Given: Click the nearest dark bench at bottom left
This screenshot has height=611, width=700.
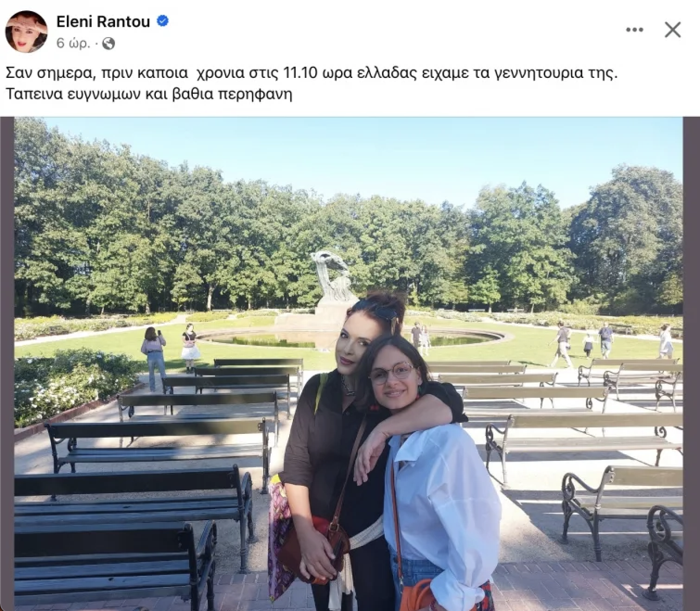Looking at the screenshot, I should [111, 566].
